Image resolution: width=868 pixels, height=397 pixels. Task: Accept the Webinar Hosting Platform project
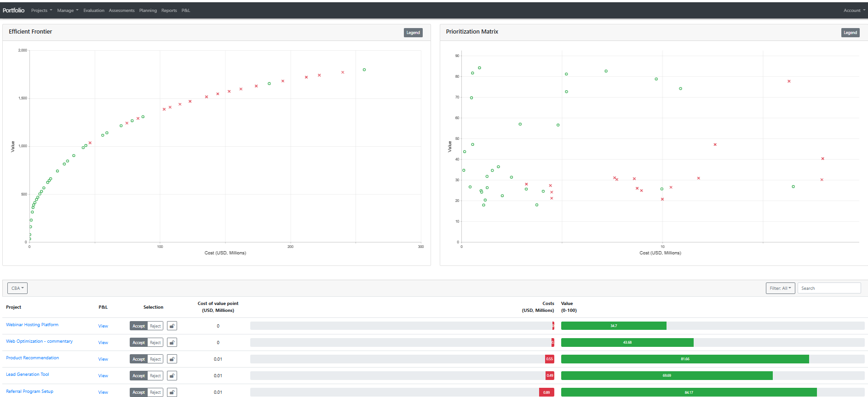coord(139,326)
